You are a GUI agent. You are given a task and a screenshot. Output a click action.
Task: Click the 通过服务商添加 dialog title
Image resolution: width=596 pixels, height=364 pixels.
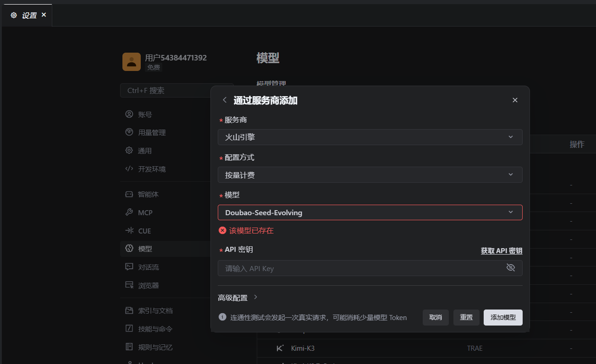(265, 100)
